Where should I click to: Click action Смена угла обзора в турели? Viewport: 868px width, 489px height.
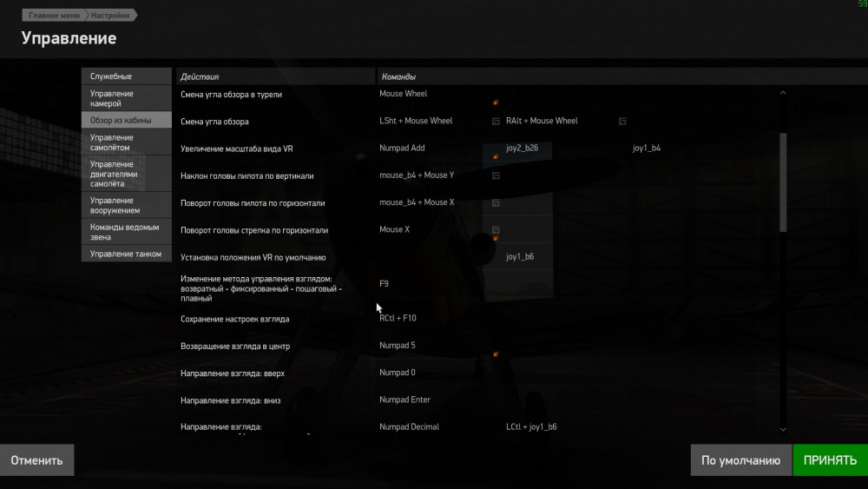click(232, 94)
